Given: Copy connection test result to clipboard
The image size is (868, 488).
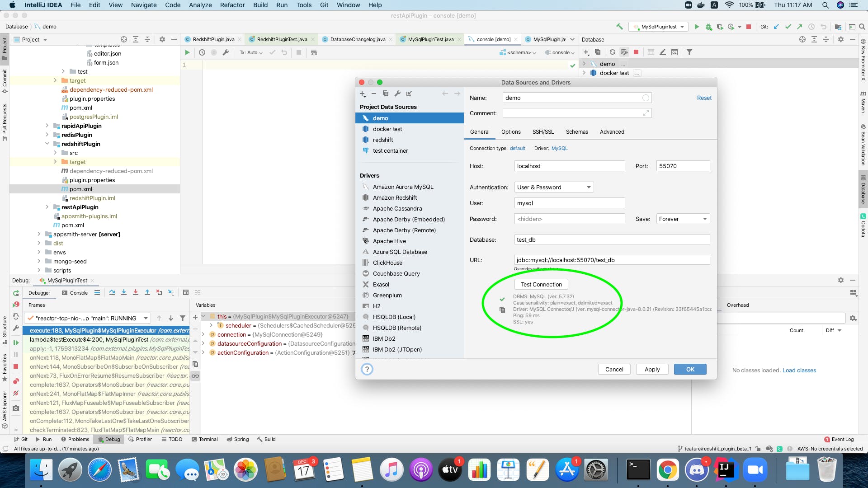Looking at the screenshot, I should tap(502, 310).
